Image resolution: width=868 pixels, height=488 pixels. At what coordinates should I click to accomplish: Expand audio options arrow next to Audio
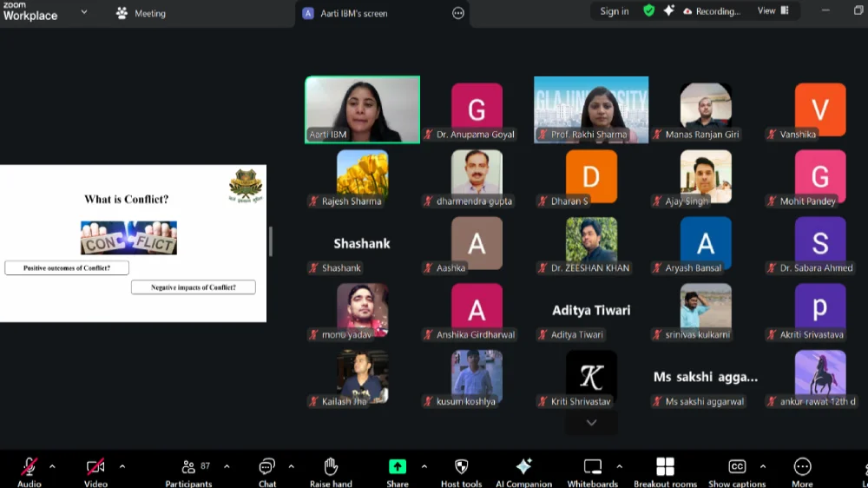pos(52,466)
